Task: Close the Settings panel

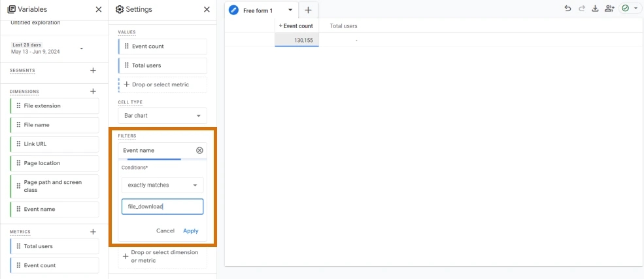Action: click(x=207, y=9)
